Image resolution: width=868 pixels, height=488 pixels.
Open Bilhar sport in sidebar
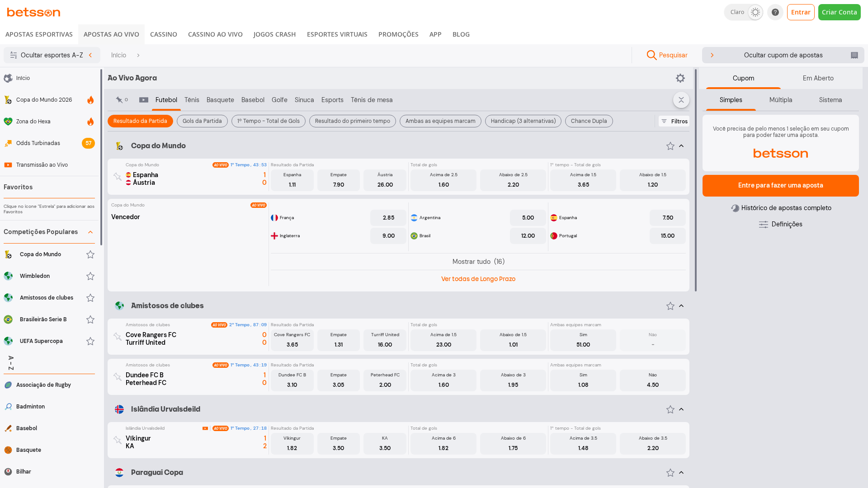pyautogui.click(x=49, y=472)
